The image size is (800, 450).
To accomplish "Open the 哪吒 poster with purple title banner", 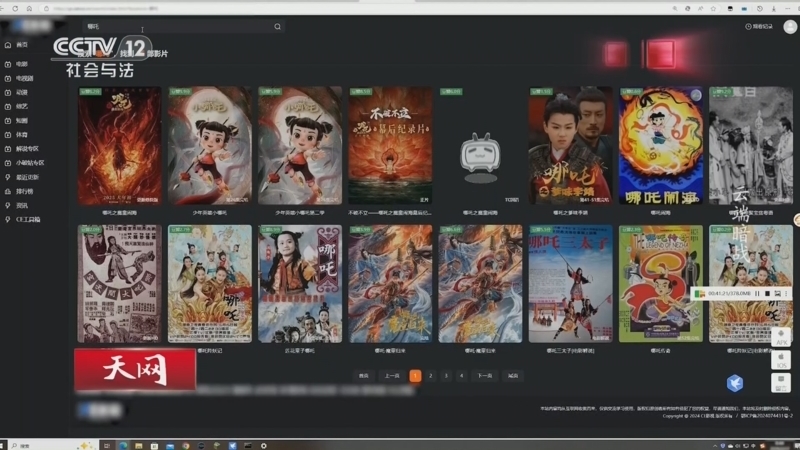I will click(x=300, y=284).
